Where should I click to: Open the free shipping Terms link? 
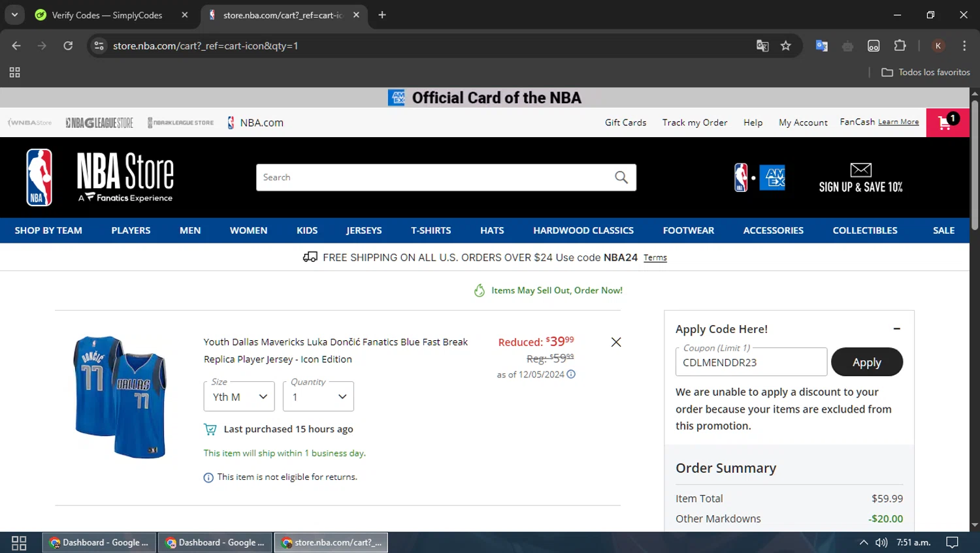655,258
